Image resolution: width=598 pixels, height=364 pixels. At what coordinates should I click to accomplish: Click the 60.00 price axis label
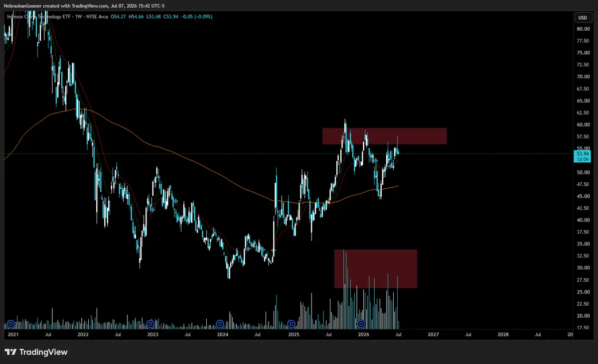point(583,124)
